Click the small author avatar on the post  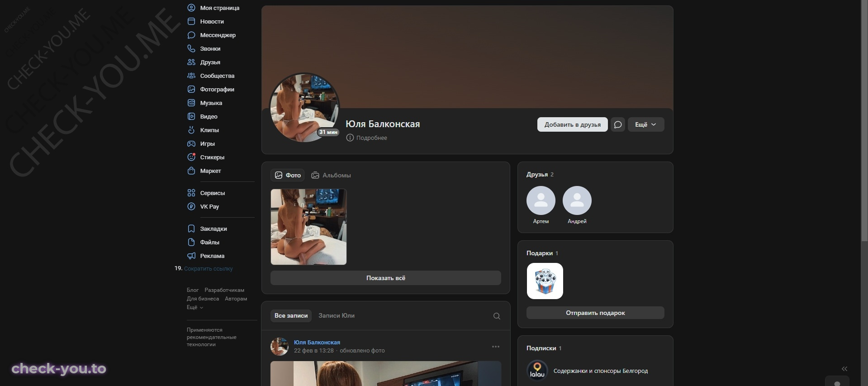280,347
